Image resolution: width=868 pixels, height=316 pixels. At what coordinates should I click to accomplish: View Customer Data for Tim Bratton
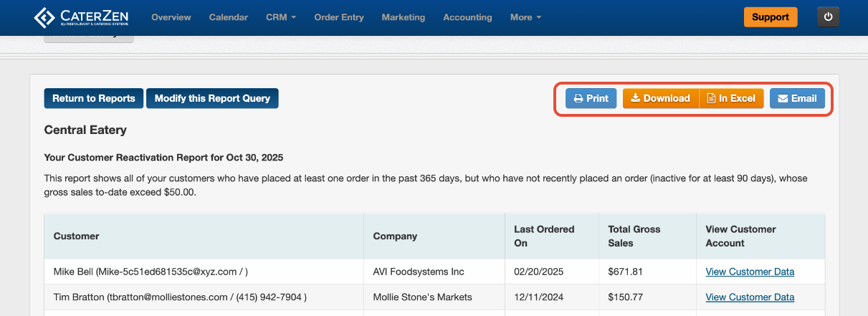750,297
